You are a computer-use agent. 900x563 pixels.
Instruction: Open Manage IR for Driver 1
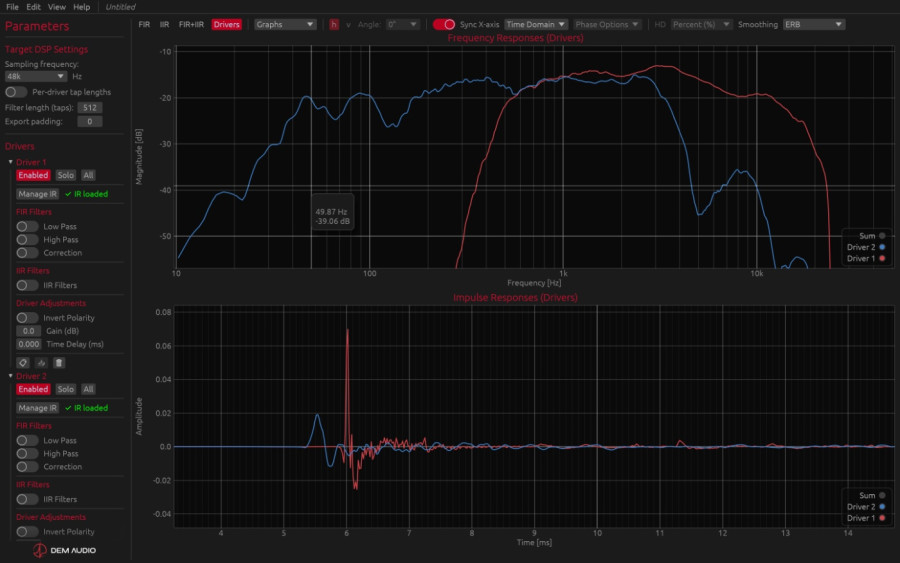(x=37, y=194)
